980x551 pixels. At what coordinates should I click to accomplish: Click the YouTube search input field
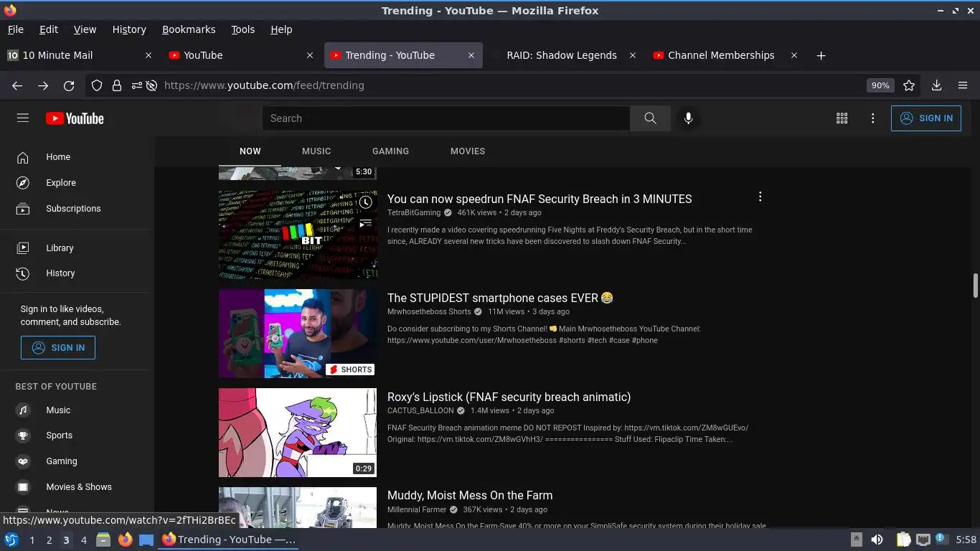click(446, 118)
